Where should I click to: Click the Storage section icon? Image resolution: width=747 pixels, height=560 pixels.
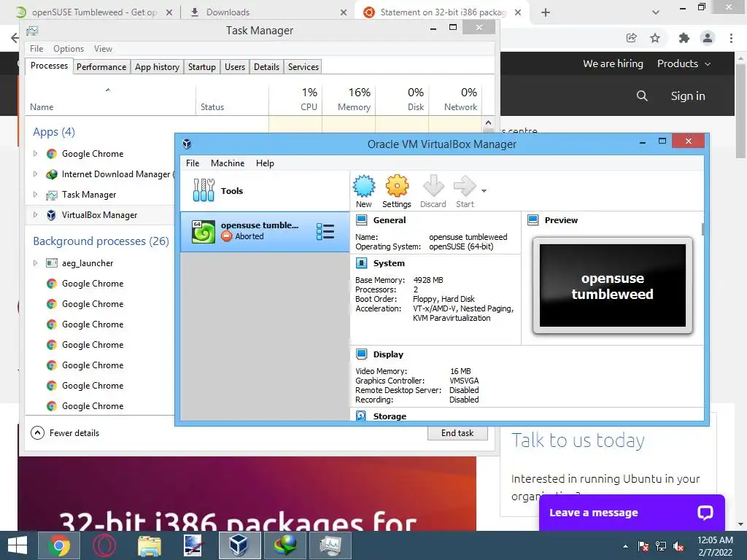point(361,416)
